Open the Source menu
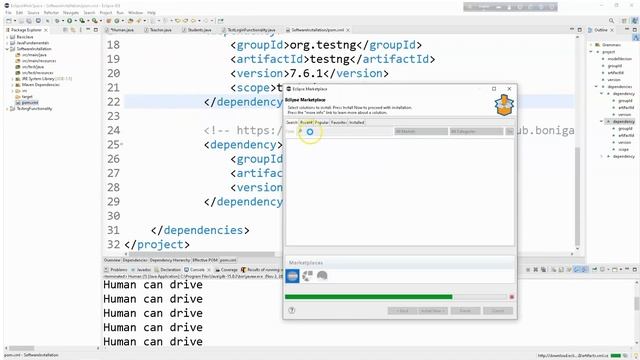The height and width of the screenshot is (360, 640). tap(33, 13)
